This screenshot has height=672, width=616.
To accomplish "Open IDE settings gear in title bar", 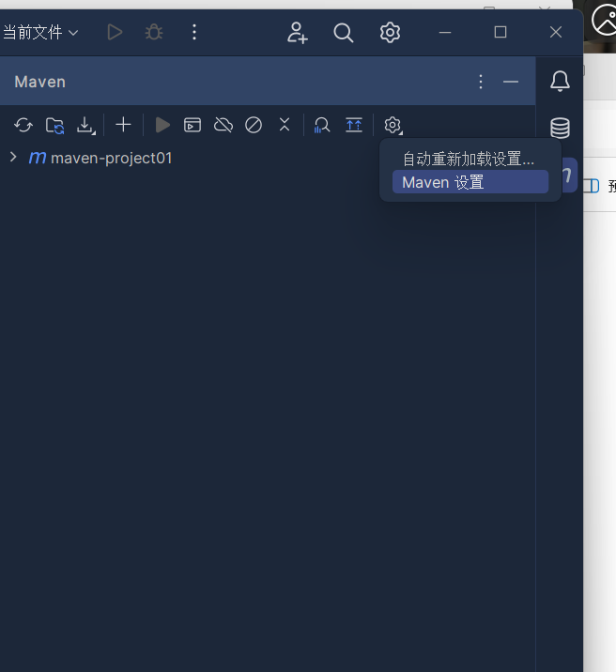I will (390, 33).
